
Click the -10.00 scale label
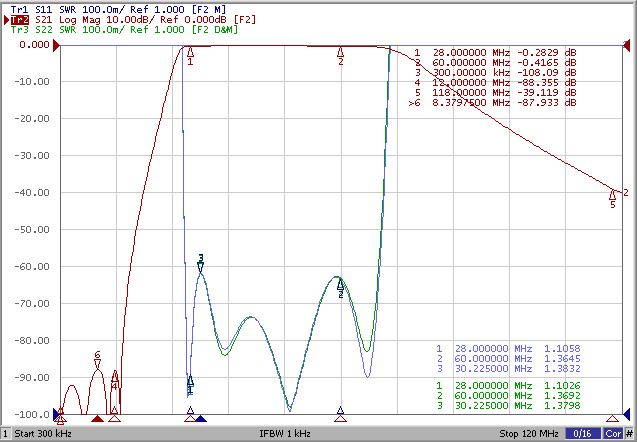pos(32,82)
